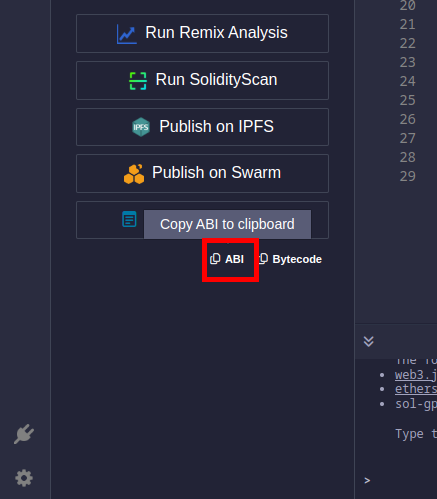The image size is (437, 499).
Task: Click editor gutter at line 24
Action: 408,81
